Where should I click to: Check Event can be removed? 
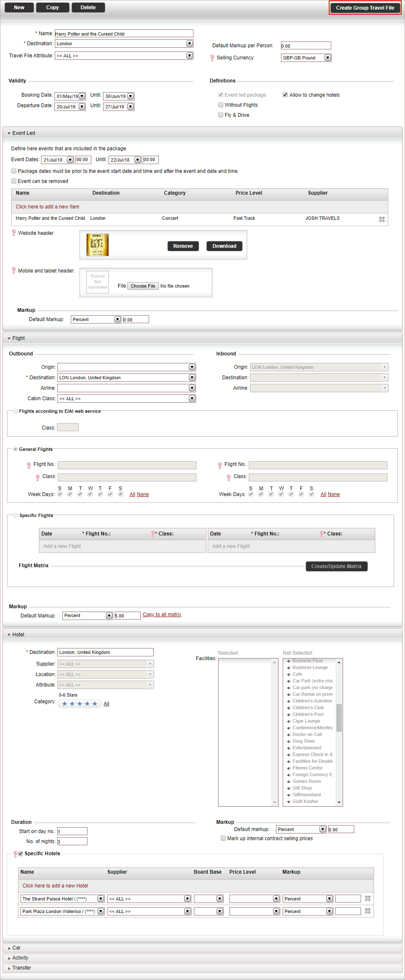tap(14, 181)
